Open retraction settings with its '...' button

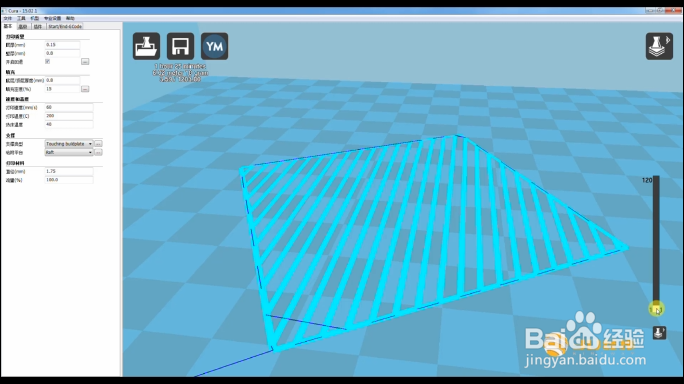pyautogui.click(x=85, y=62)
